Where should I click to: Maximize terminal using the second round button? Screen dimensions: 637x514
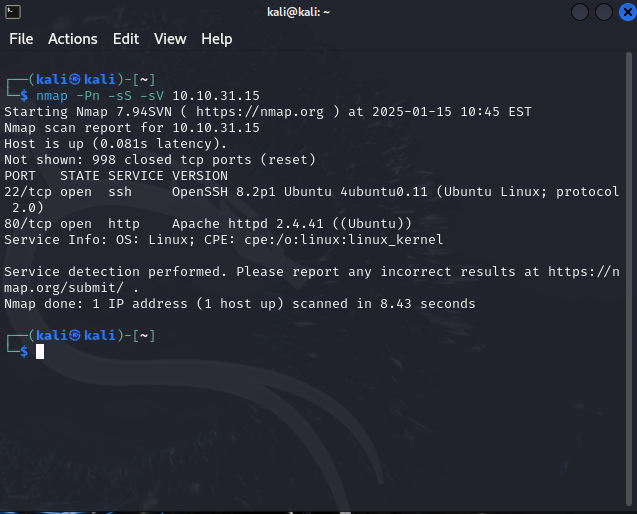[604, 12]
